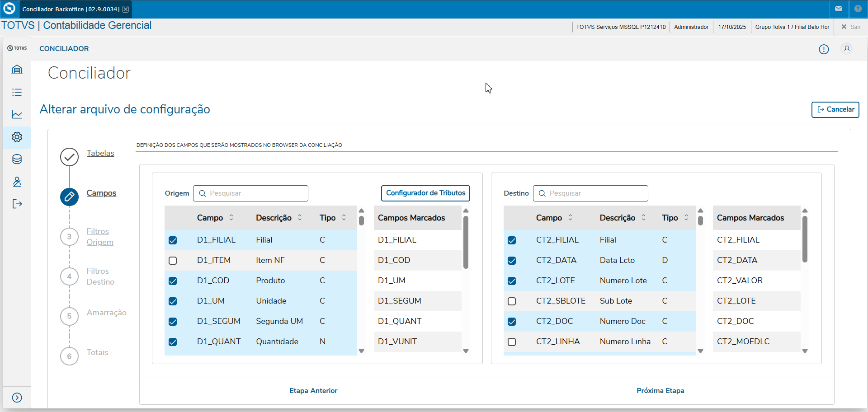Go to the Filtros Origem step
The width and height of the screenshot is (868, 412).
coord(100,237)
